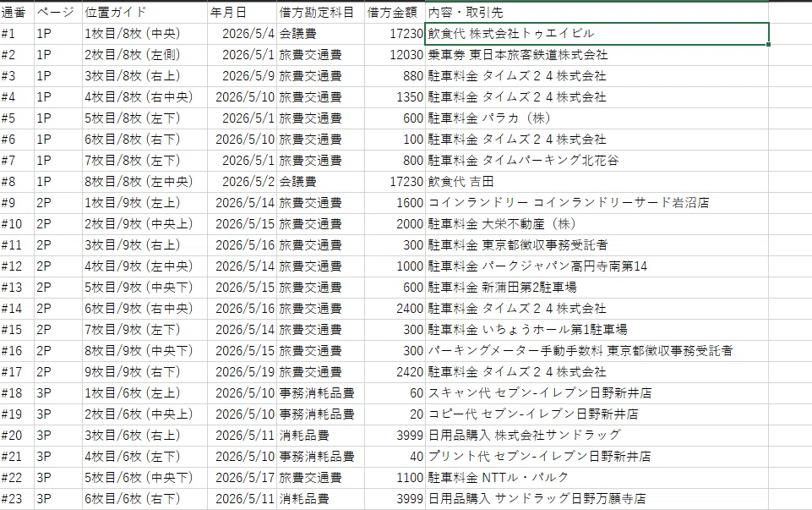Select the header cell 年月日
This screenshot has height=510, width=812.
[x=242, y=13]
